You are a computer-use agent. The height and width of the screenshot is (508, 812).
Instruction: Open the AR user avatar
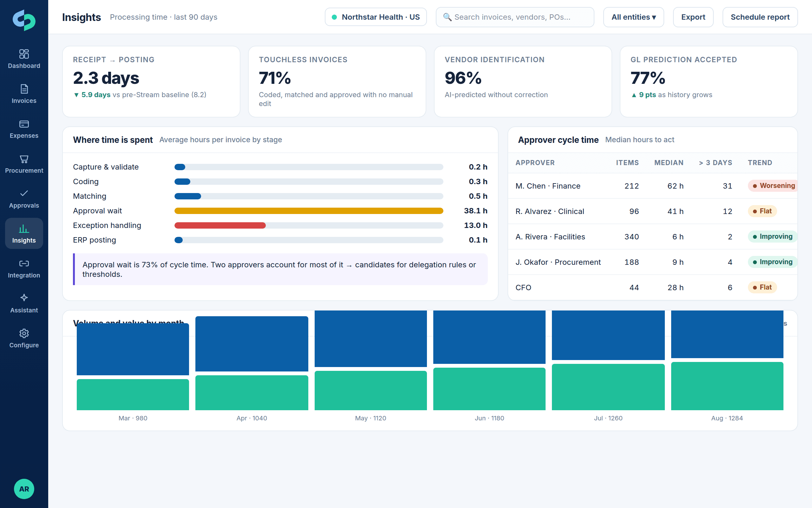coord(24,489)
